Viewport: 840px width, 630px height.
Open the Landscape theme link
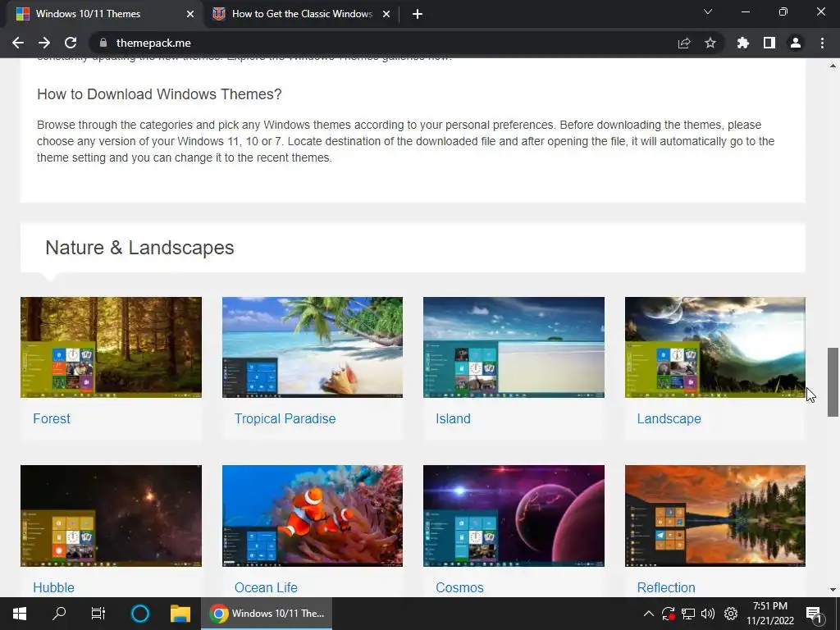(x=669, y=418)
